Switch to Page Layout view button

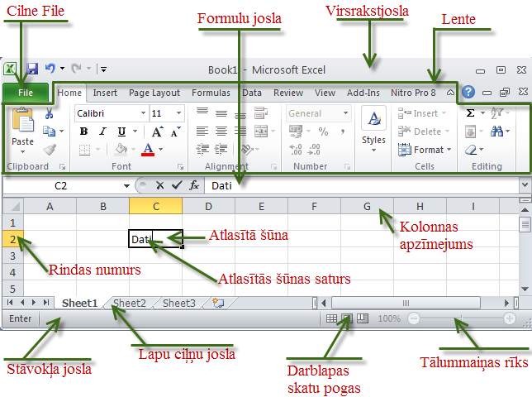(347, 318)
